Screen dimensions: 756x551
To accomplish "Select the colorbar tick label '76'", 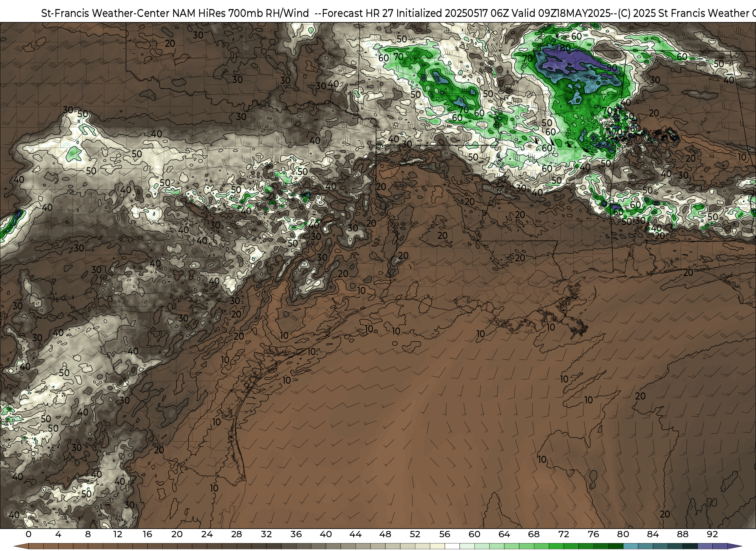I will point(593,534).
